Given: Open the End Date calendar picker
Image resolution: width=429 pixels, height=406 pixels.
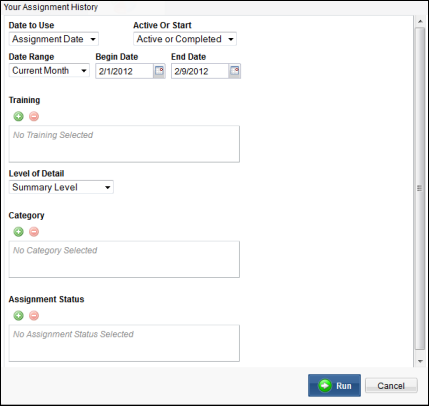Looking at the screenshot, I should point(235,71).
